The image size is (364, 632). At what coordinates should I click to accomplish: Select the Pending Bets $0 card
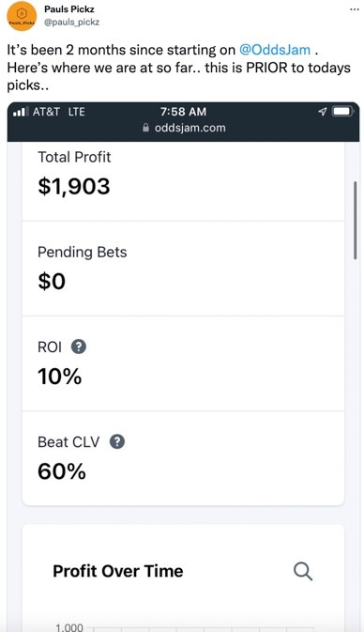click(183, 269)
